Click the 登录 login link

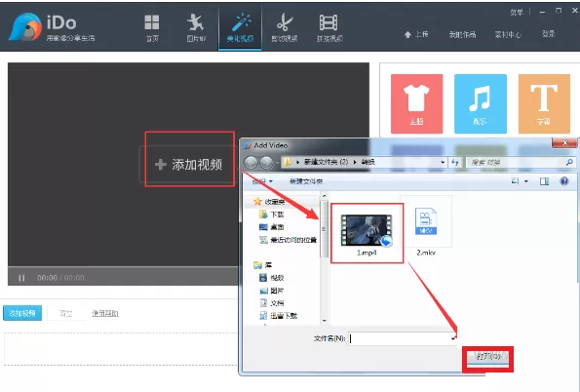(549, 34)
